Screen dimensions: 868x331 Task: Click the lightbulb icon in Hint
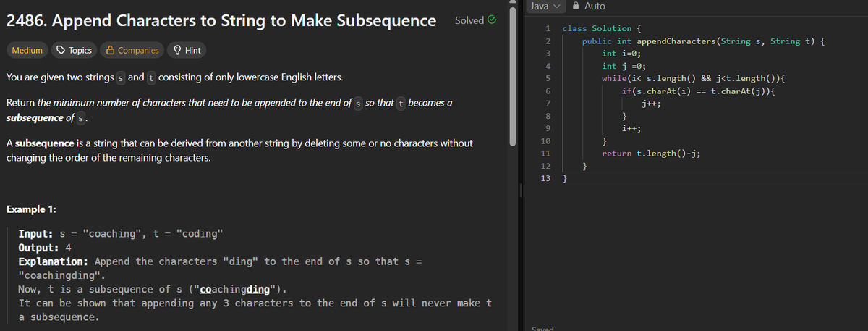(176, 51)
